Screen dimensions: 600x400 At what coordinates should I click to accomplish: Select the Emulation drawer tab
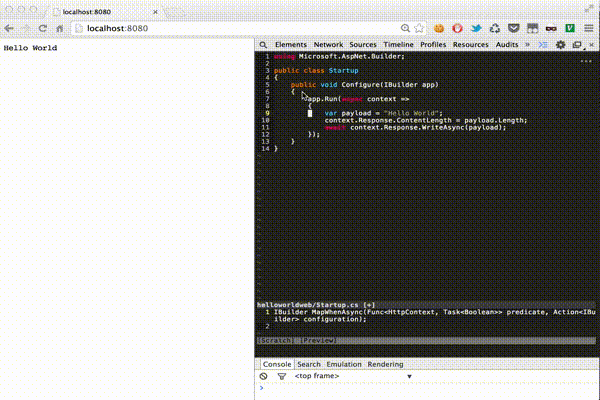[344, 364]
